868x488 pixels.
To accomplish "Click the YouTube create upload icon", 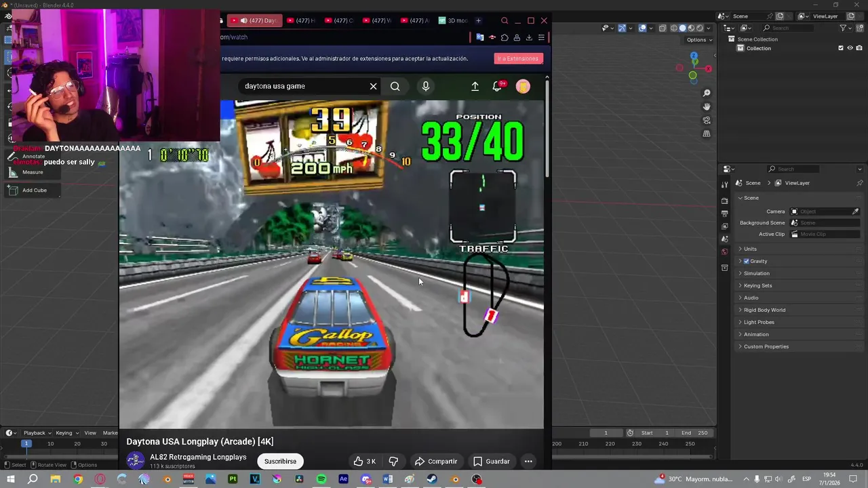I will pos(475,86).
